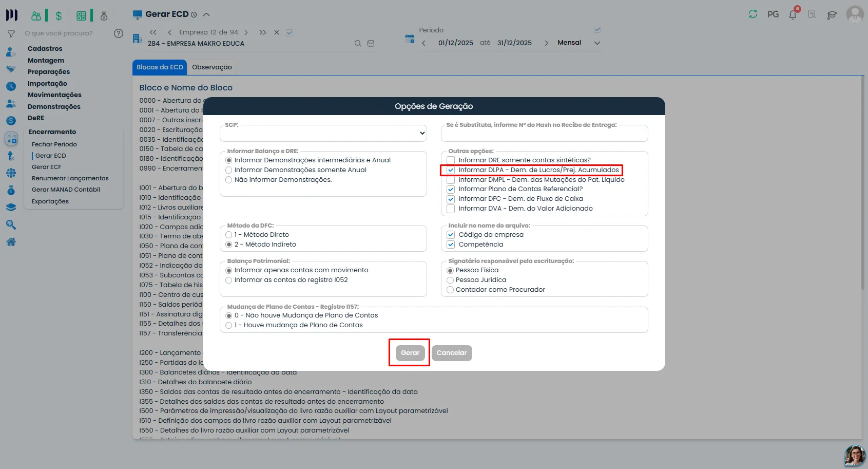
Task: Open Exportações in the sidebar
Action: (50, 201)
